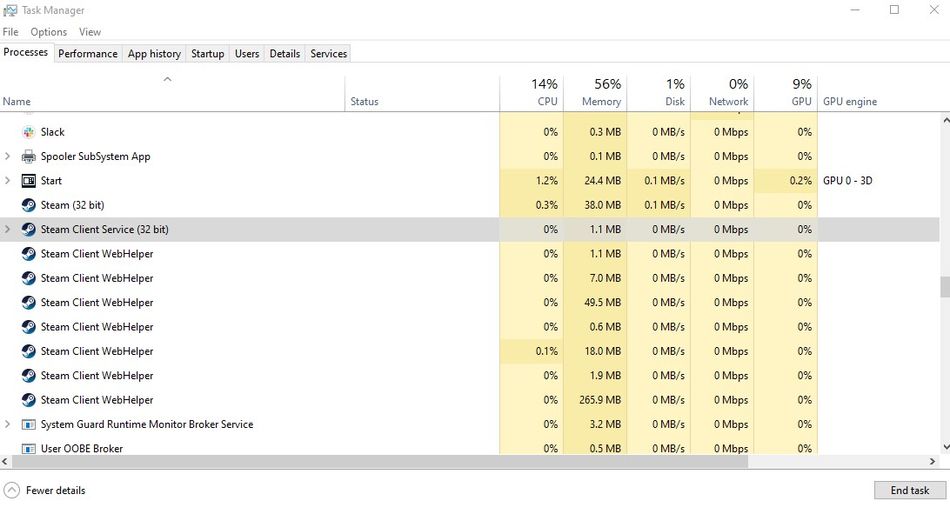Click the 265.9 MB memory value
The height and width of the screenshot is (508, 950).
(x=600, y=400)
